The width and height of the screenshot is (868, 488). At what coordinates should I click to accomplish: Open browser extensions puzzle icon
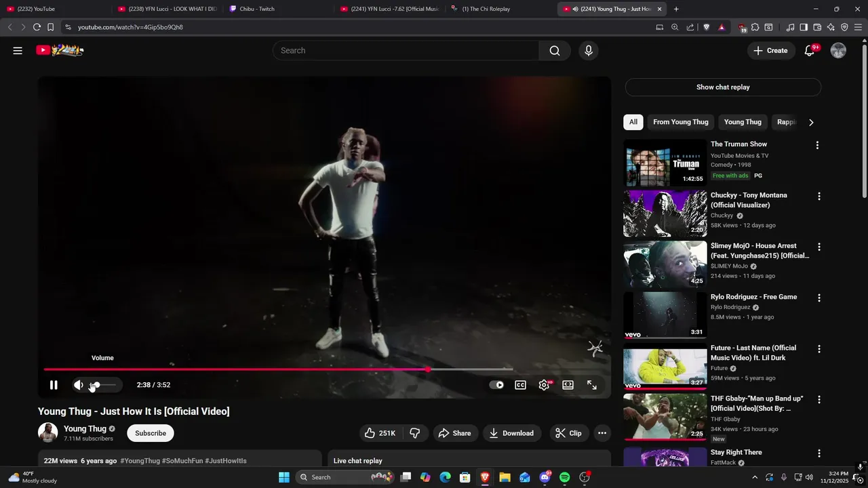coord(755,27)
